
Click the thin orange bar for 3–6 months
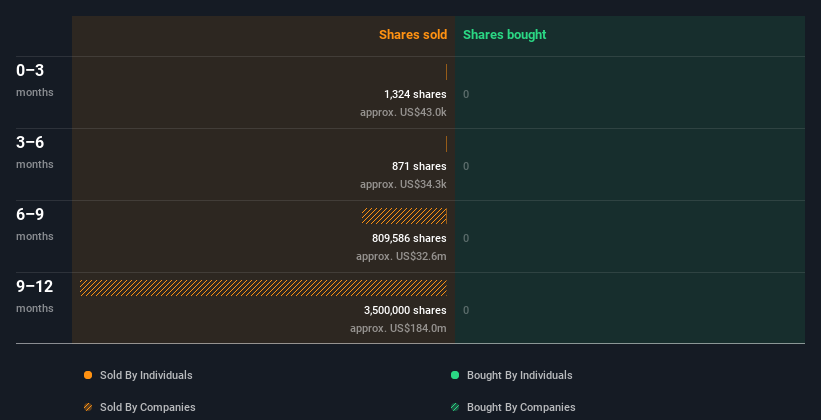point(446,144)
